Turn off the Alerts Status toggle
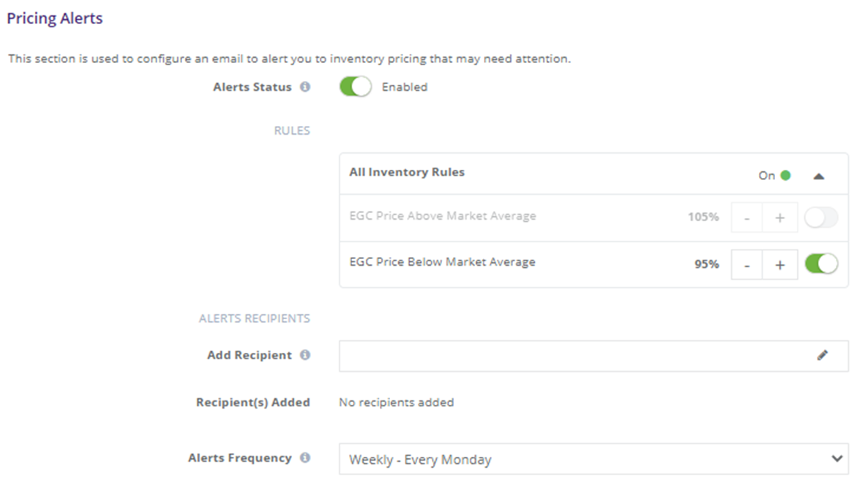The image size is (868, 489). pyautogui.click(x=356, y=87)
